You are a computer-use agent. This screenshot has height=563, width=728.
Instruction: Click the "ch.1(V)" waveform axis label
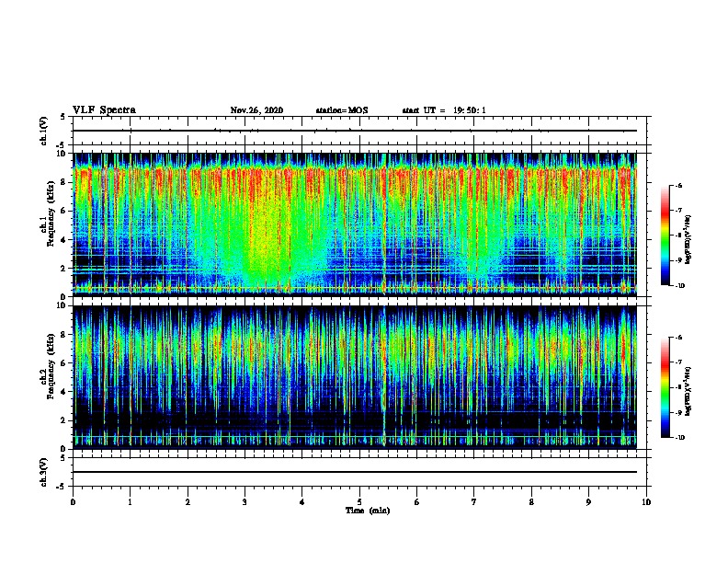click(x=43, y=131)
